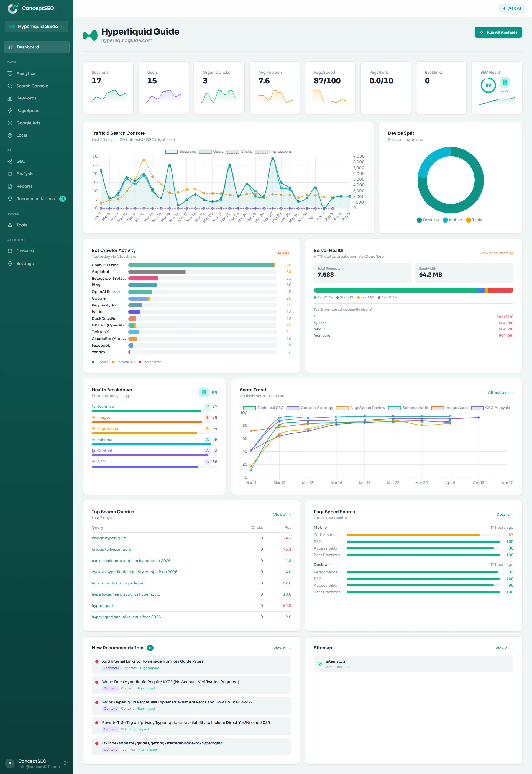Click the Analysis chip icon
The image size is (532, 774).
tap(10, 174)
